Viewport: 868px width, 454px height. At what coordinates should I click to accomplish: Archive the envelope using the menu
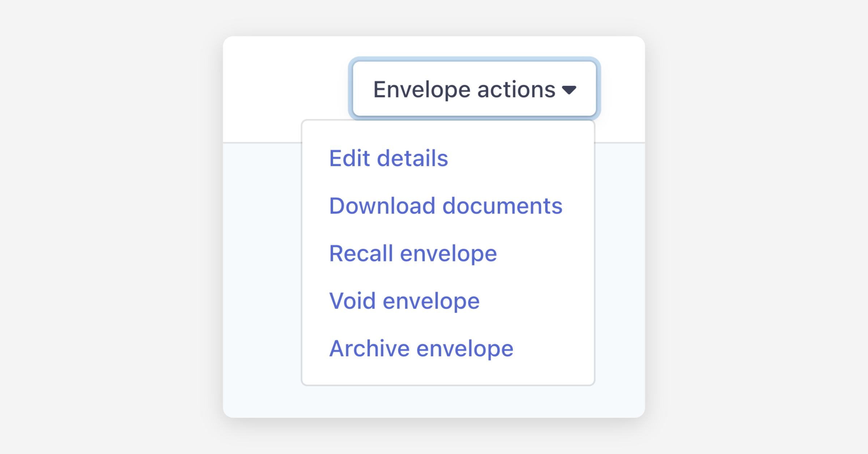(x=421, y=348)
